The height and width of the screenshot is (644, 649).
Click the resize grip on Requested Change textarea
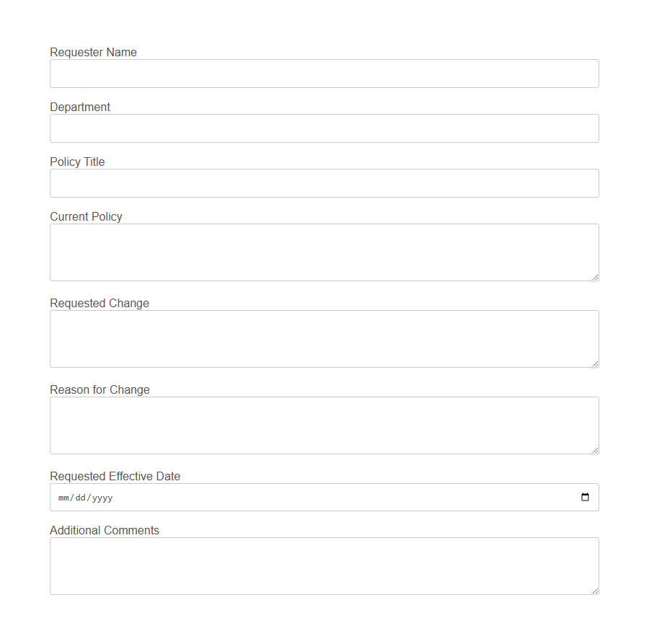pyautogui.click(x=596, y=364)
